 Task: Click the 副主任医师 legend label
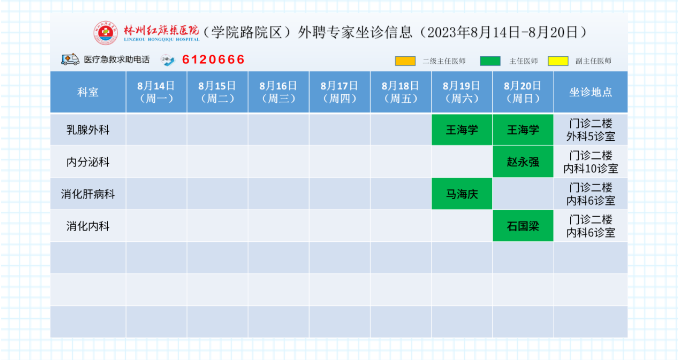pos(593,61)
